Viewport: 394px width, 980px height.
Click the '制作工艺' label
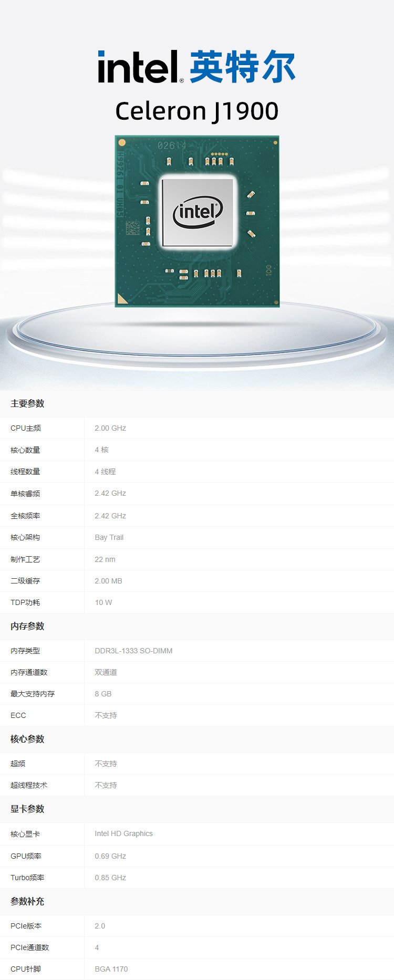coord(25,559)
